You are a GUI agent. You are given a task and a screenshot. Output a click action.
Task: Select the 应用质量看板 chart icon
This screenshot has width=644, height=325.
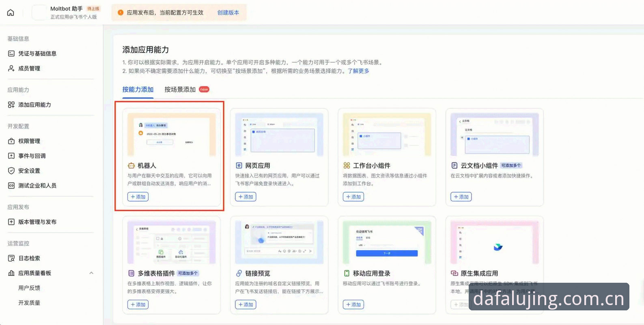pyautogui.click(x=11, y=273)
